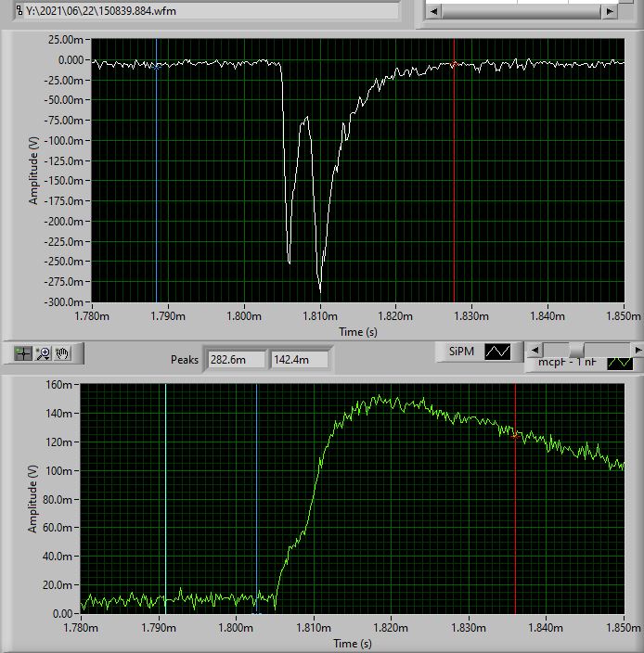Click the top horizontal scrollbar track

click(x=522, y=11)
